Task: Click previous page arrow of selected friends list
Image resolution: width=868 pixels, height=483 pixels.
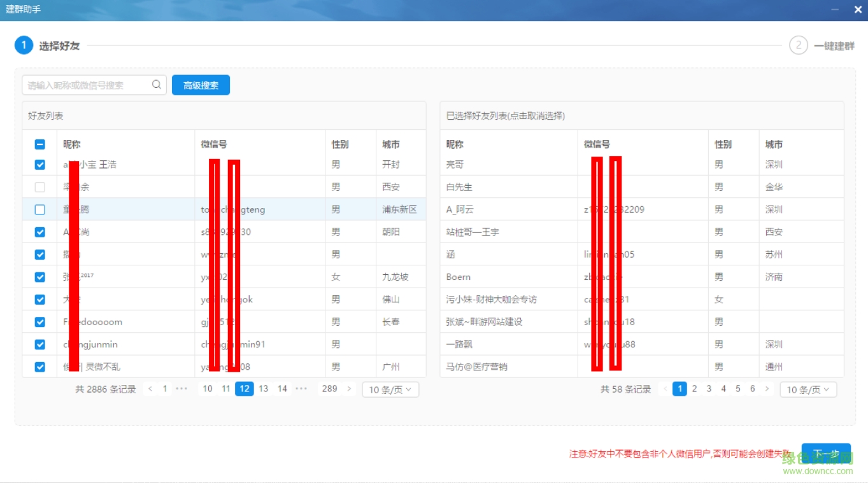Action: pyautogui.click(x=665, y=388)
